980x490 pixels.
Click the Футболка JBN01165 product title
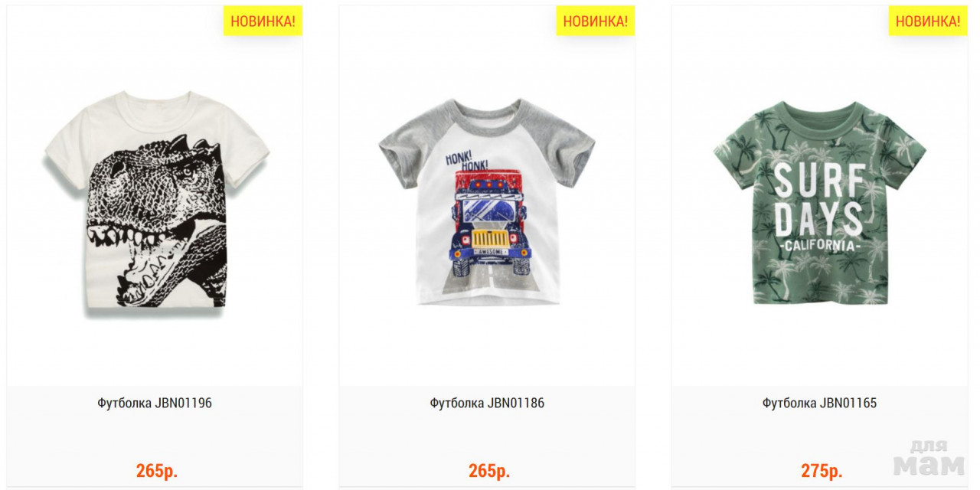click(x=819, y=403)
